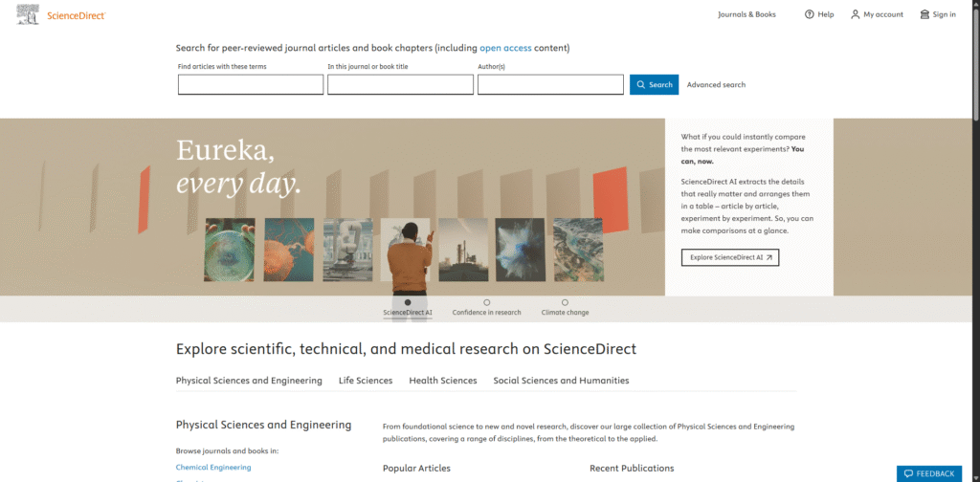
Task: Open Social Sciences and Humanities tab
Action: pyautogui.click(x=561, y=381)
